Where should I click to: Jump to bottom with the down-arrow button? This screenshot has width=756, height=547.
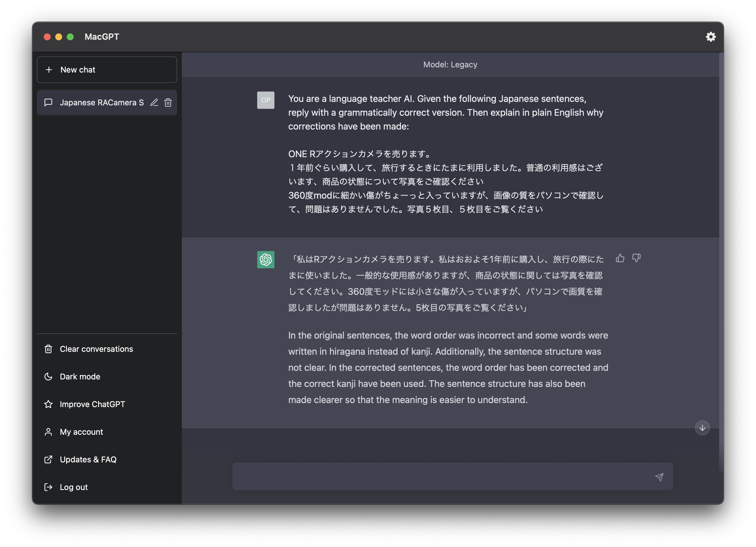click(x=702, y=428)
